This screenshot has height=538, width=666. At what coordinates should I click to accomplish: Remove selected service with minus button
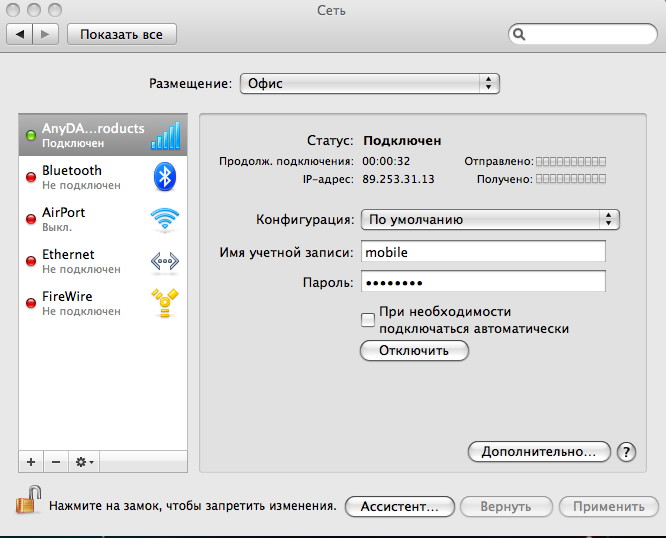pyautogui.click(x=56, y=462)
